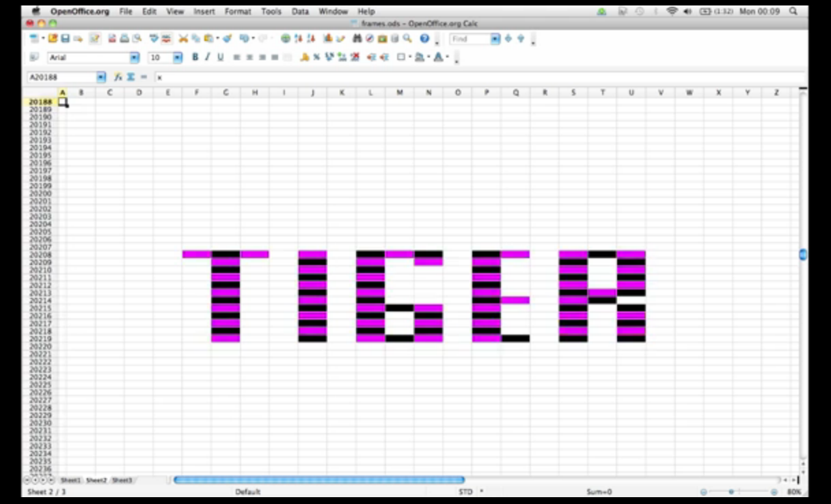This screenshot has width=831, height=504.
Task: Click the Print icon in toolbar
Action: (x=124, y=39)
